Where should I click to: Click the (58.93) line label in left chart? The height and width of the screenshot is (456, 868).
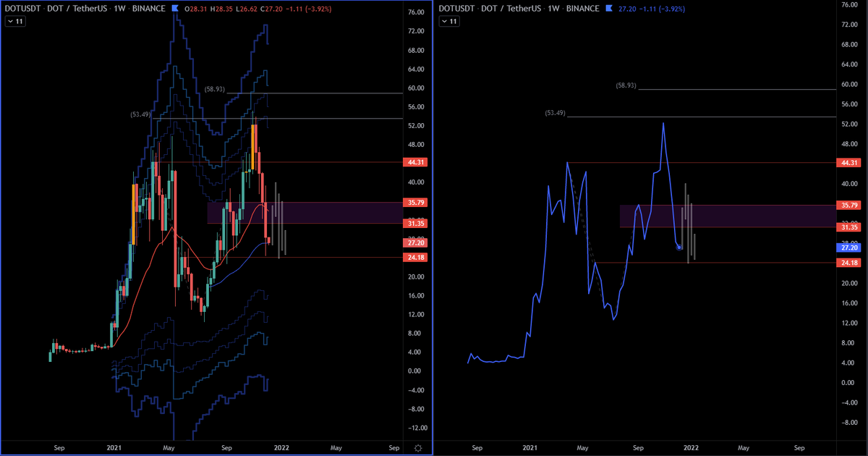[215, 89]
